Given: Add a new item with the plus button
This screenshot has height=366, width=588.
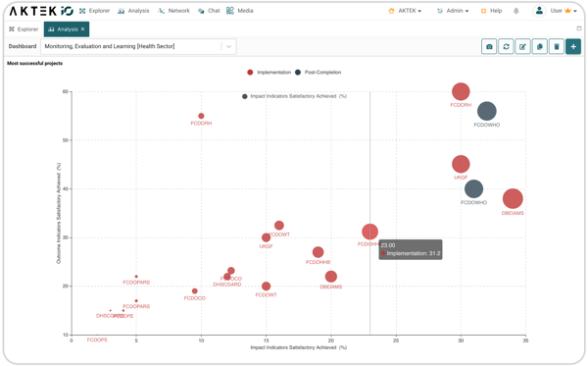Looking at the screenshot, I should click(573, 46).
